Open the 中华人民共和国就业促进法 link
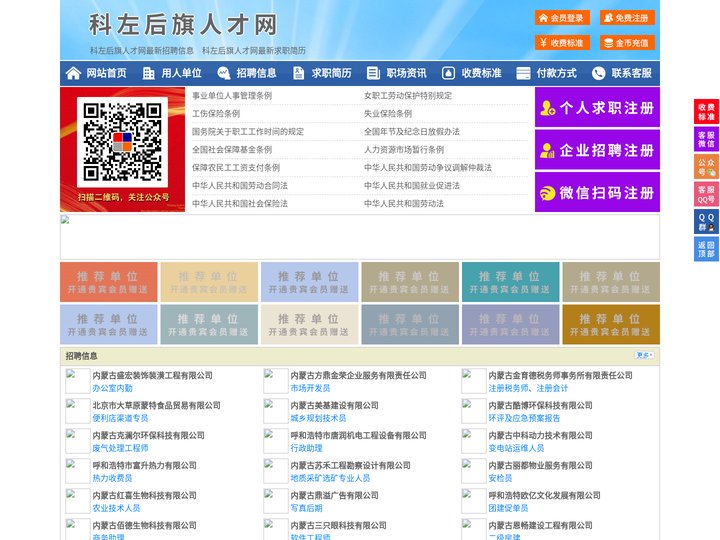 click(x=411, y=186)
